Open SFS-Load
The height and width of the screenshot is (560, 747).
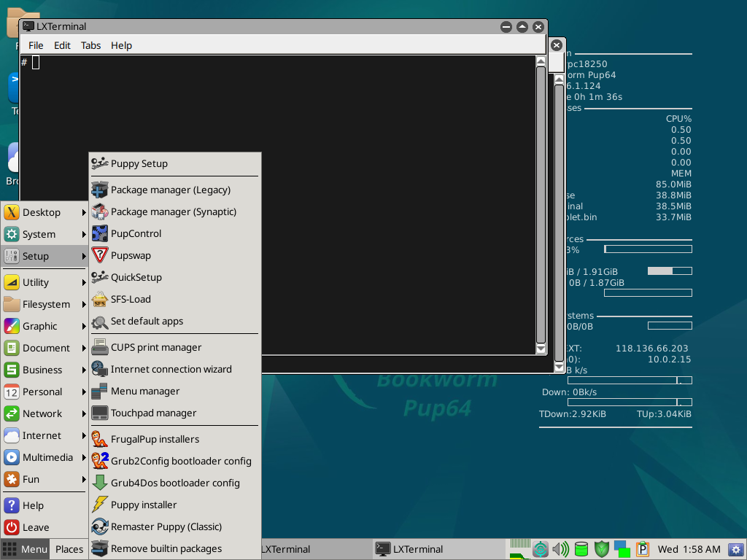click(x=175, y=299)
